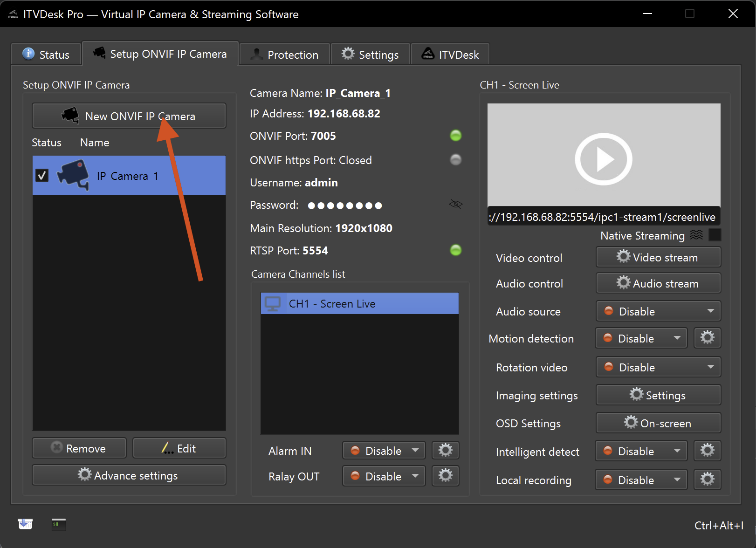Play the CH1 Screen Live preview
The width and height of the screenshot is (756, 548).
[x=603, y=159]
